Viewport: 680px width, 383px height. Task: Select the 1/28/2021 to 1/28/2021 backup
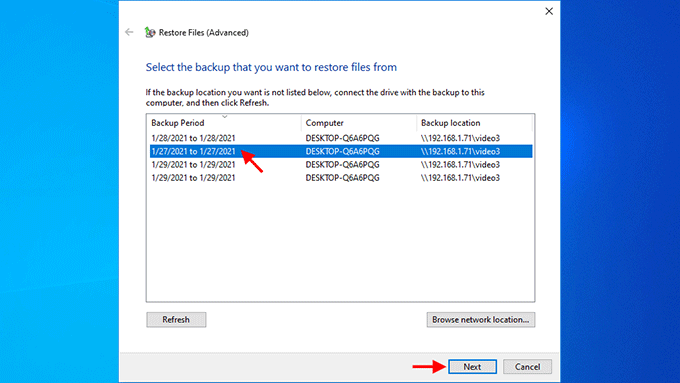click(x=341, y=138)
